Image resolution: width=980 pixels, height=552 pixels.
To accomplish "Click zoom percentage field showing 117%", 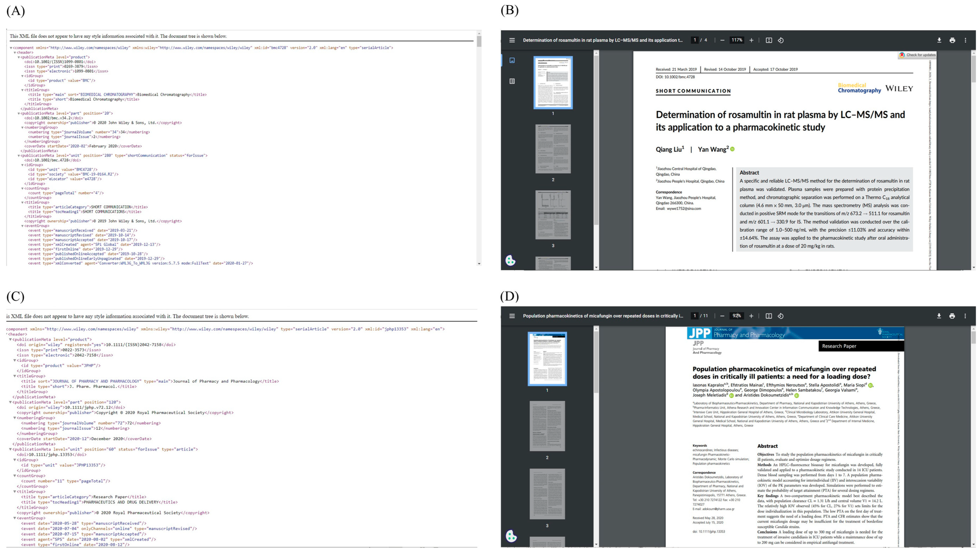I will pyautogui.click(x=736, y=40).
